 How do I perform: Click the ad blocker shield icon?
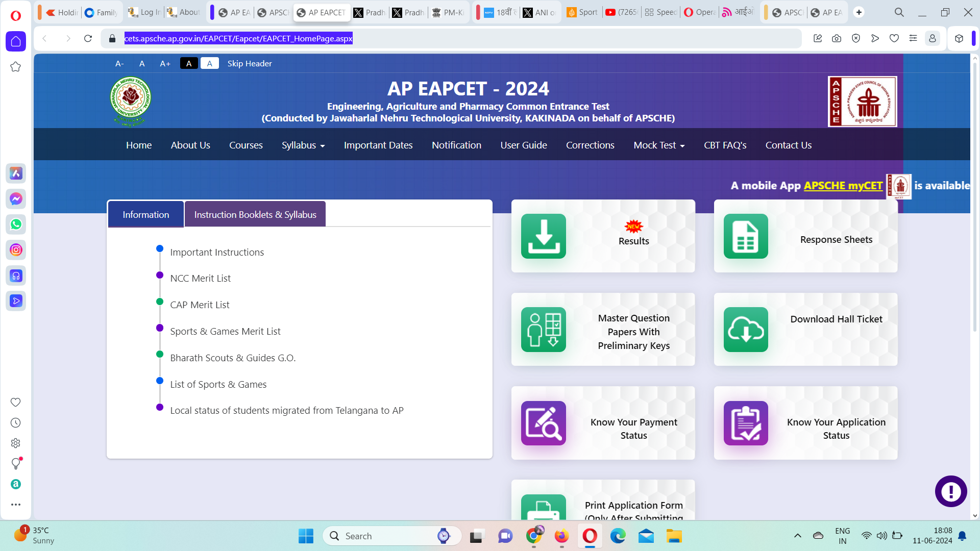coord(856,39)
